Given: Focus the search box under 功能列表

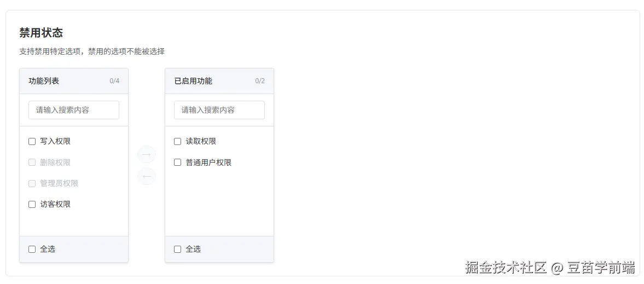Looking at the screenshot, I should [74, 110].
